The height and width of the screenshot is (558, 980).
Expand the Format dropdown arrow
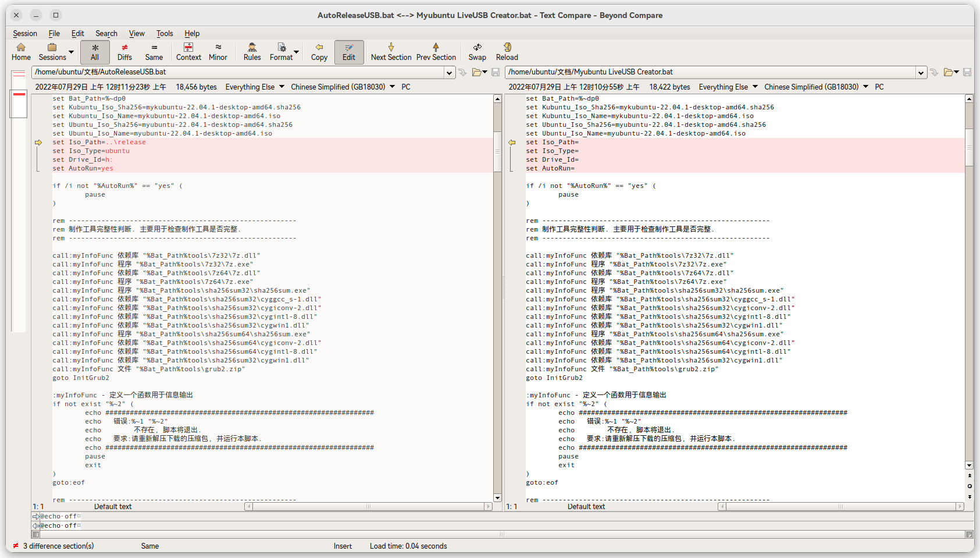297,52
